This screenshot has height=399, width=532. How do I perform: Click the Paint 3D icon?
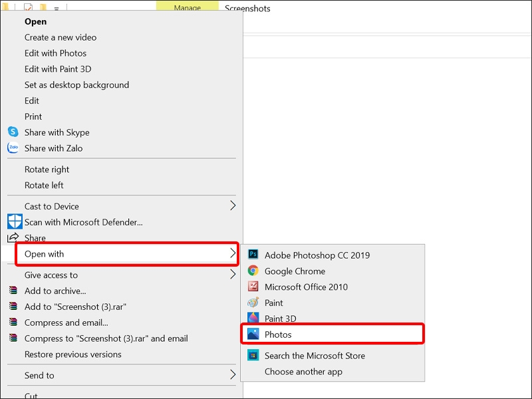tap(253, 318)
